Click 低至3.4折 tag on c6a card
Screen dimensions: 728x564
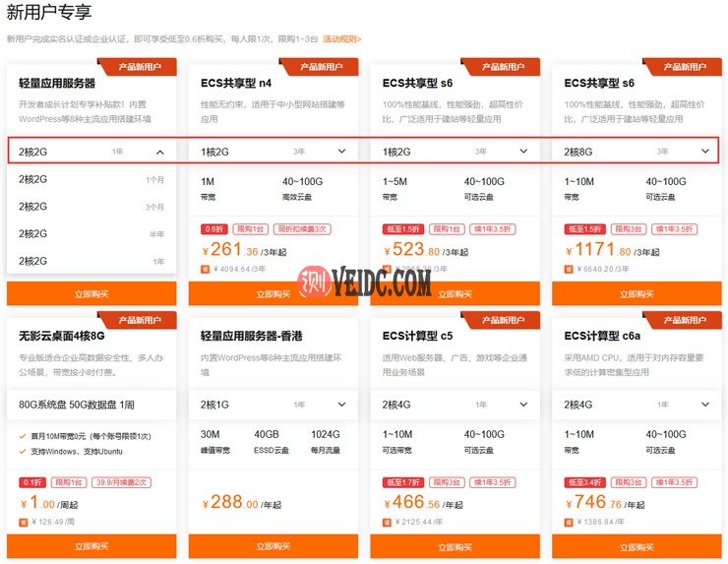(x=584, y=482)
